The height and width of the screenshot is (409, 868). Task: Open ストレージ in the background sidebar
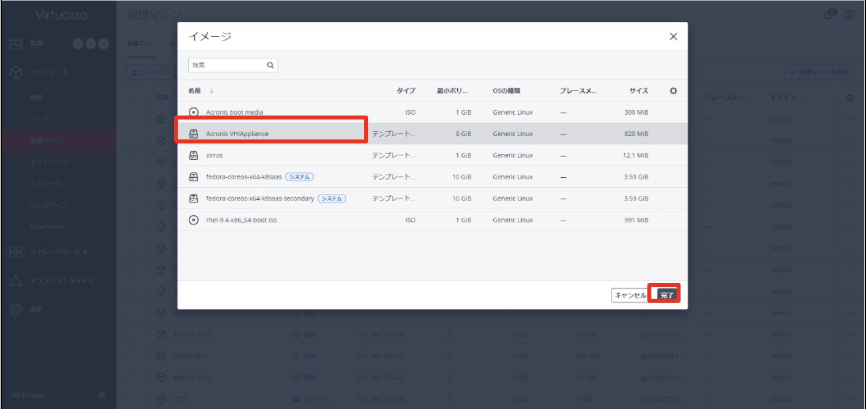pos(45,183)
